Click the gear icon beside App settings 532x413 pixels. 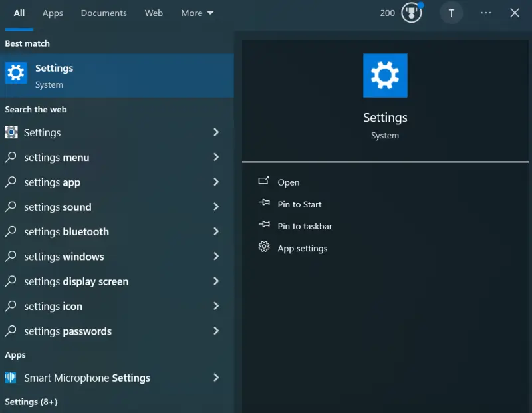(263, 247)
